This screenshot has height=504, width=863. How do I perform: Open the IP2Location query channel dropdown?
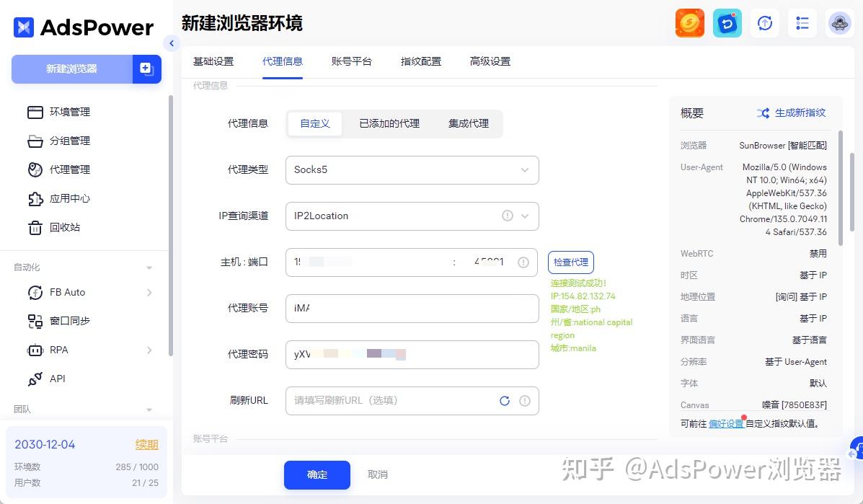click(x=412, y=216)
